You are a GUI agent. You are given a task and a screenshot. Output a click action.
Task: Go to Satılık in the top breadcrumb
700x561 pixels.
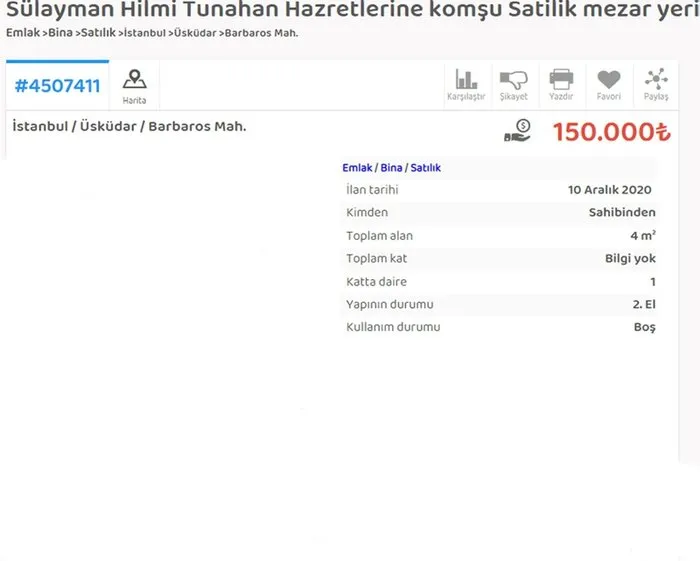(98, 33)
